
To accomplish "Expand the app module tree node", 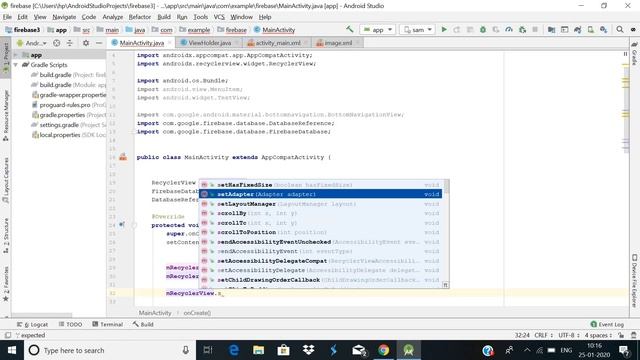I will click(16, 55).
